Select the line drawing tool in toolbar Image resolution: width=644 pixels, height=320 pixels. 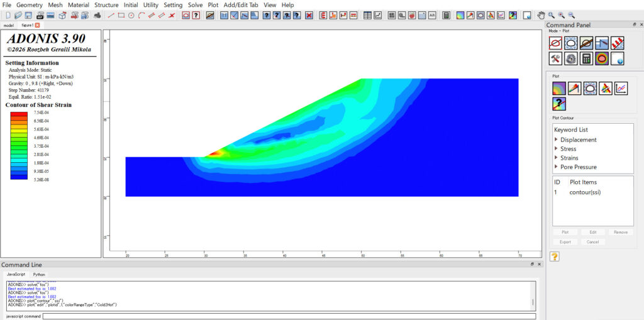pyautogui.click(x=111, y=15)
